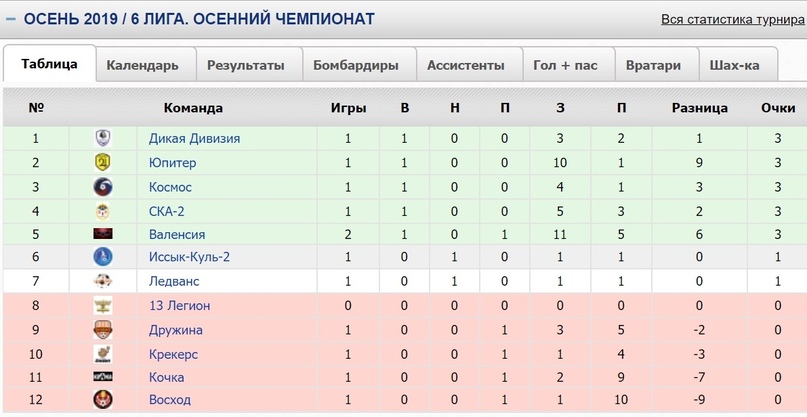The width and height of the screenshot is (807, 417).
Task: Show the Гол + пас tab
Action: coord(565,65)
